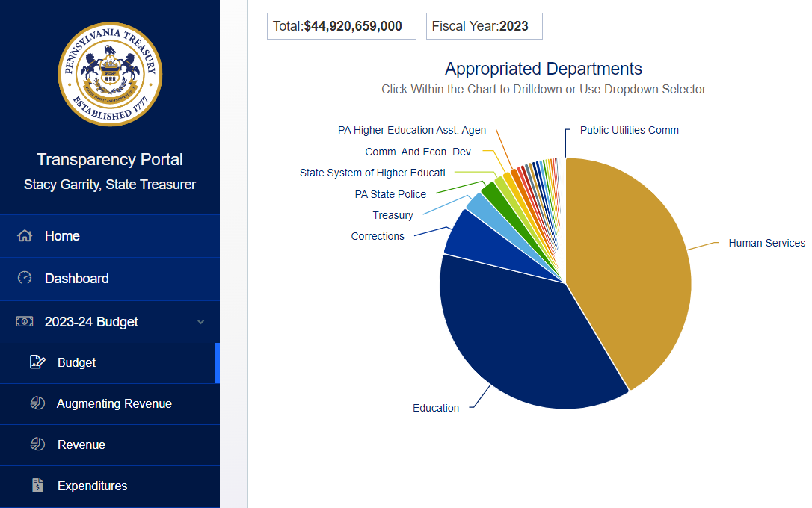This screenshot has height=508, width=812.
Task: Click the Pennsylvania Treasury seal logo
Action: click(110, 74)
